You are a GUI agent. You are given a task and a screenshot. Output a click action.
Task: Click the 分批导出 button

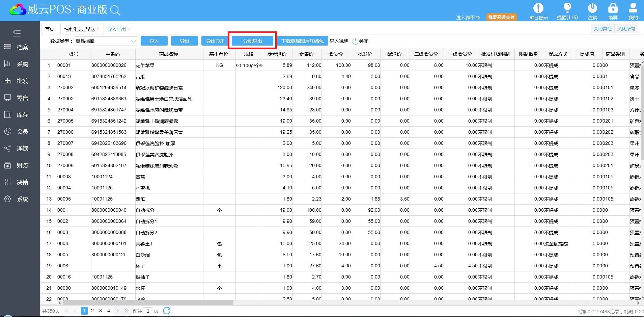tap(252, 41)
